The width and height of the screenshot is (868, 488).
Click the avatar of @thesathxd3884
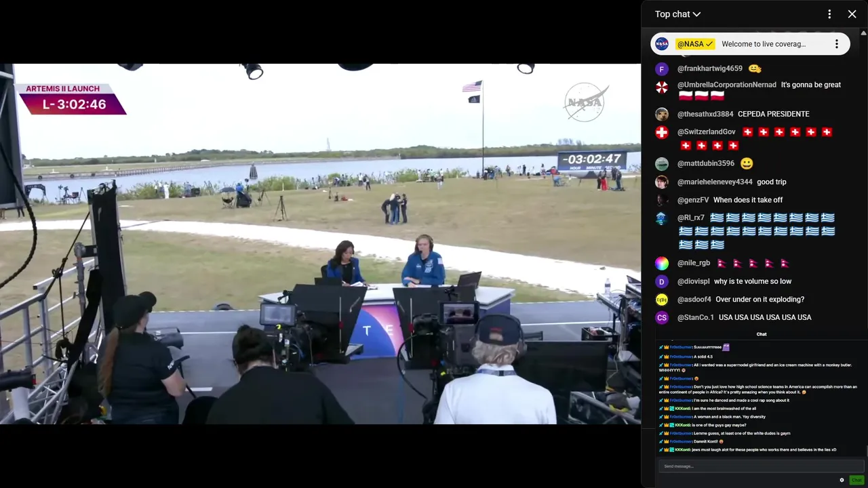[x=662, y=115]
